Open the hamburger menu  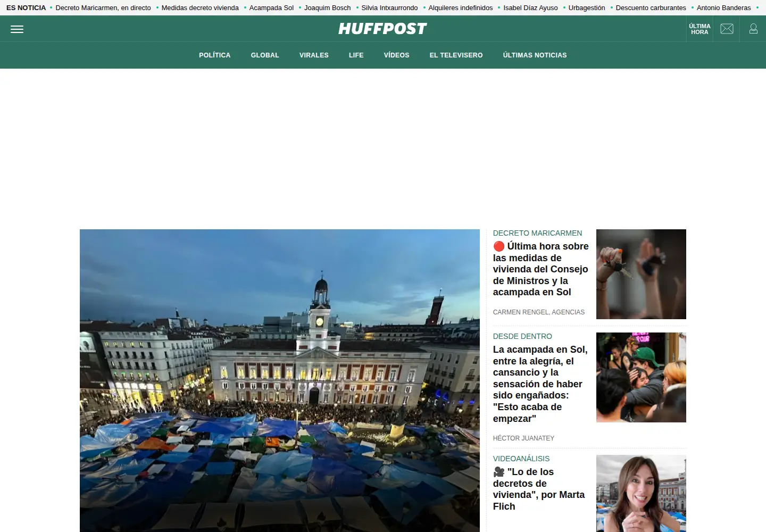click(x=17, y=29)
